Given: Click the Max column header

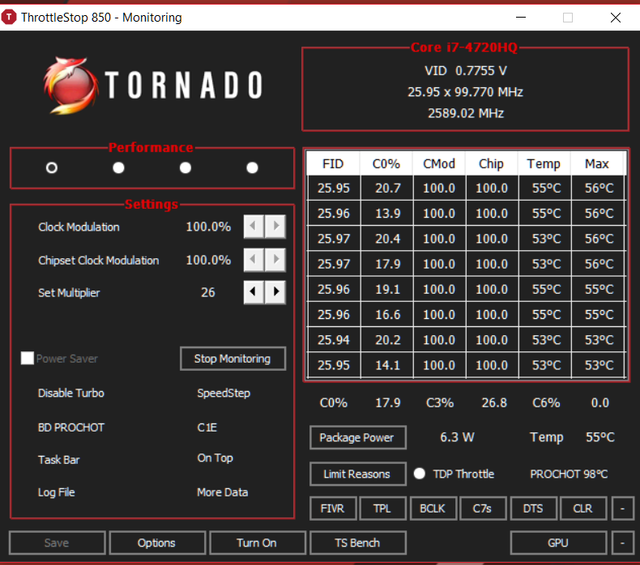Looking at the screenshot, I should tap(597, 164).
